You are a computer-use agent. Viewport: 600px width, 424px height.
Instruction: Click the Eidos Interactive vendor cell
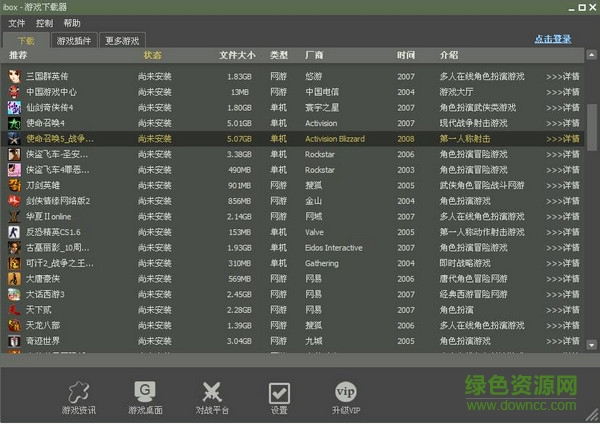point(334,248)
